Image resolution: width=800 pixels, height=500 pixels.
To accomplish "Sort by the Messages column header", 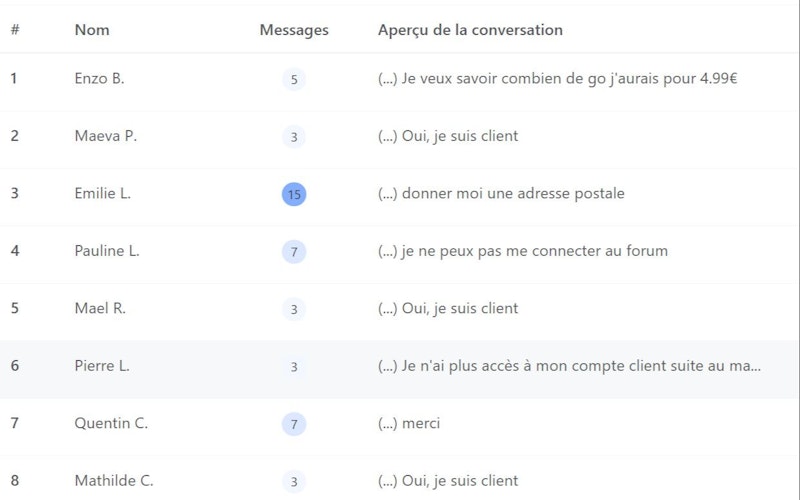I will pos(294,30).
